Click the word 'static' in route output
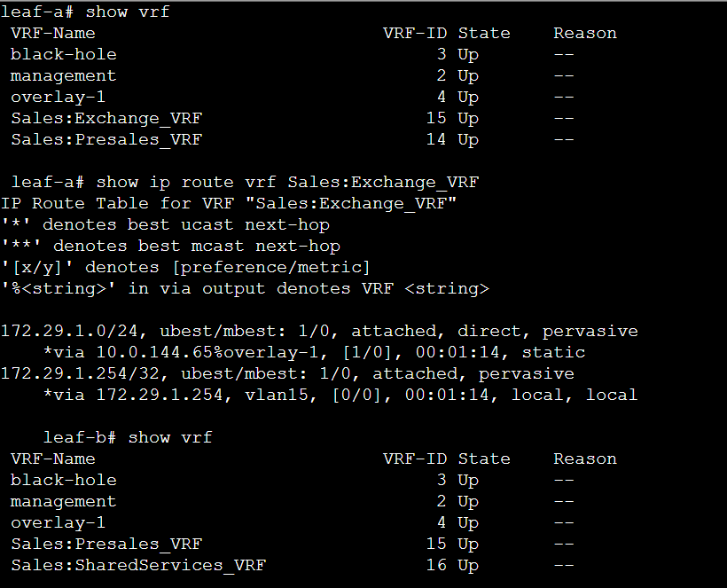Viewport: 727px width, 588px height. pyautogui.click(x=553, y=352)
